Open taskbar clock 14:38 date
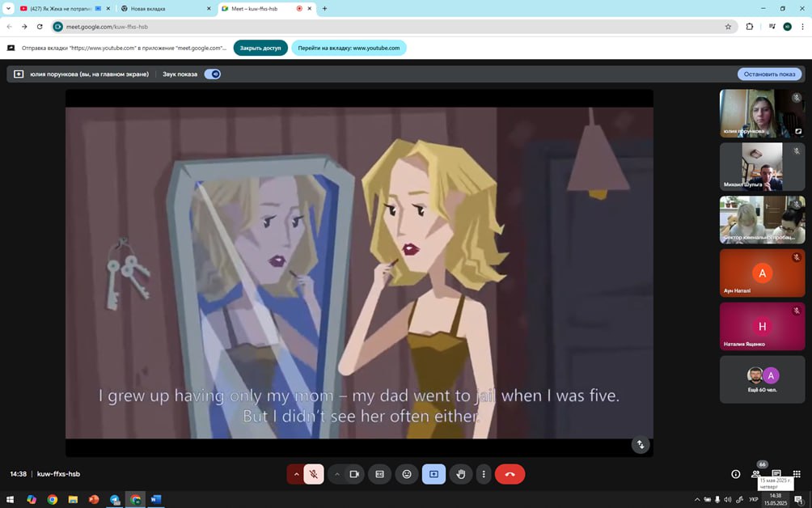This screenshot has width=812, height=508. point(776,499)
